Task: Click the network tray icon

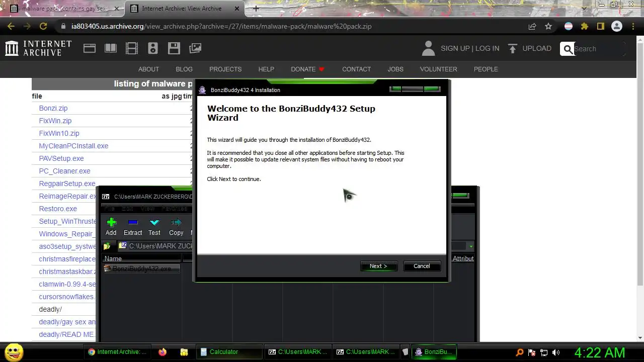Action: point(544,352)
